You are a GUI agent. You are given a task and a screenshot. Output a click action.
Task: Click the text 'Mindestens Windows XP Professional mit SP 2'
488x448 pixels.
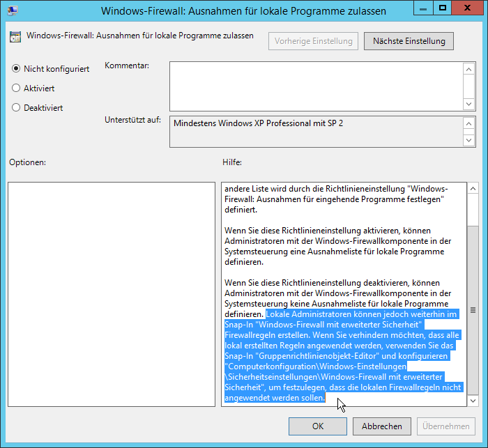point(259,123)
